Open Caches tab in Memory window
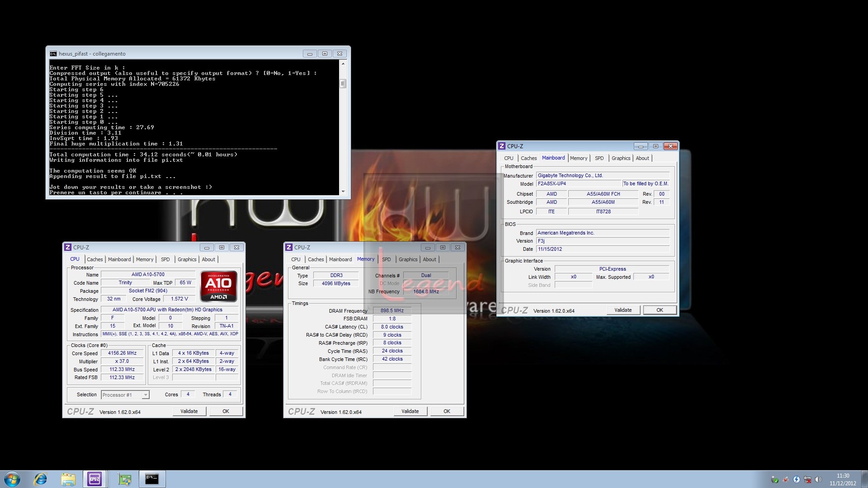The width and height of the screenshot is (868, 488). 316,259
